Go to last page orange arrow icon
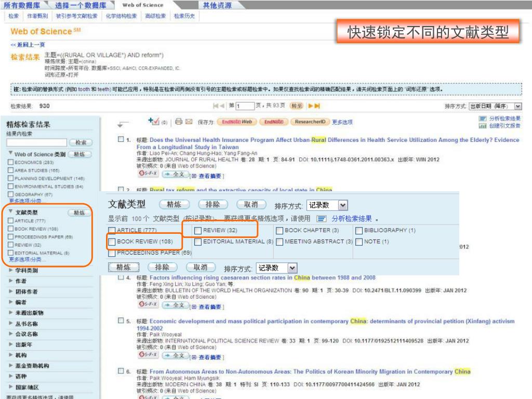 317,106
